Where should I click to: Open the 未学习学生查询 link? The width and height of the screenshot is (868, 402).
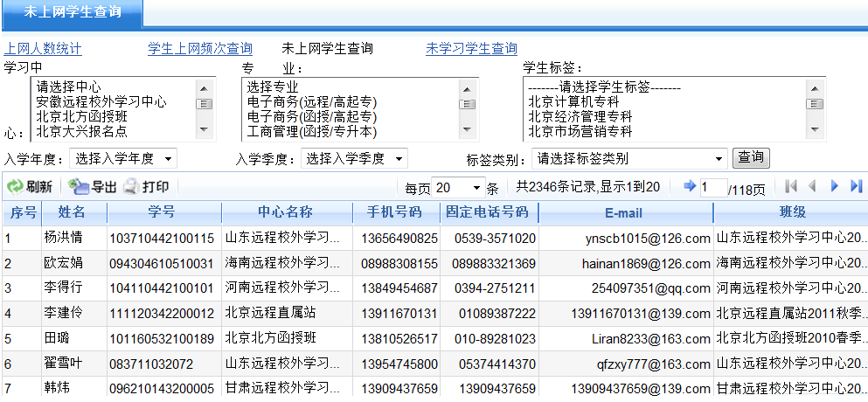tap(471, 49)
